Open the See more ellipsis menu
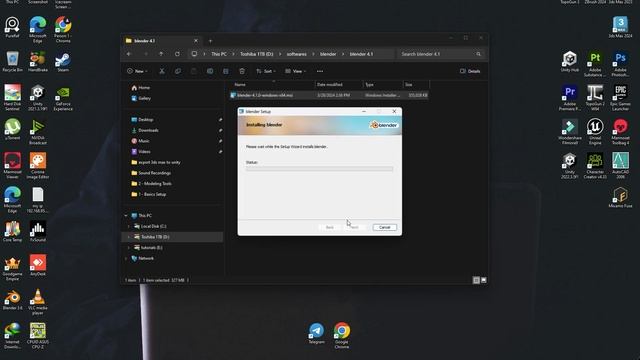 [x=320, y=71]
